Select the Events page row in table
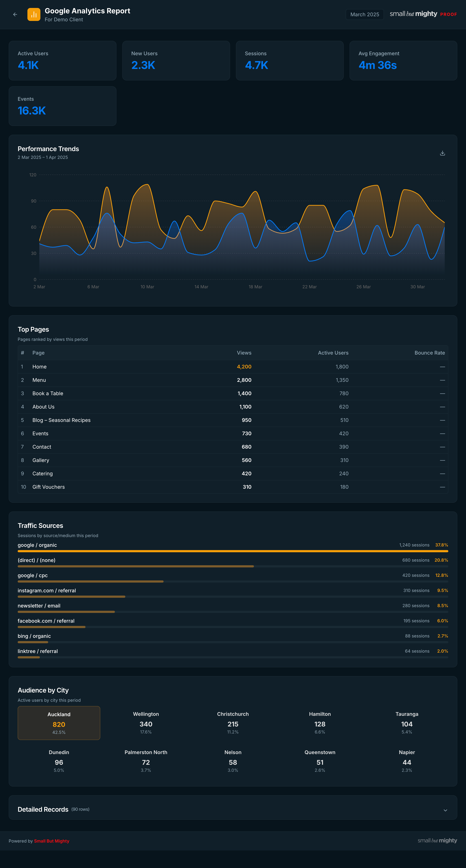The image size is (466, 868). [x=233, y=434]
